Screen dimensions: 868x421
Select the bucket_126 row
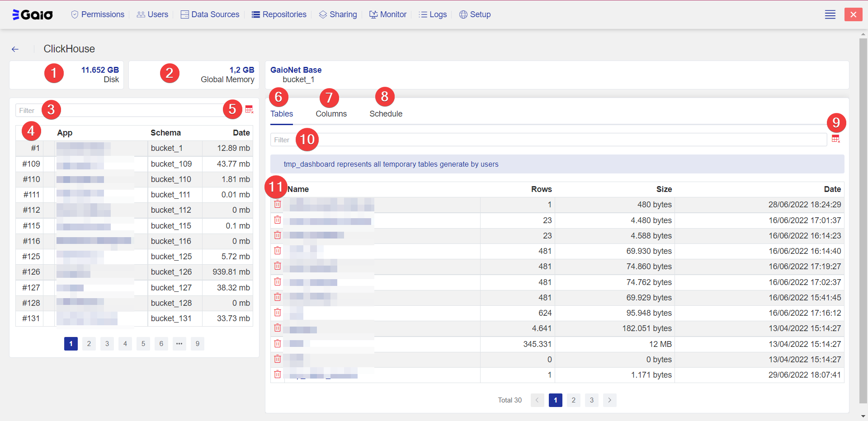[134, 272]
